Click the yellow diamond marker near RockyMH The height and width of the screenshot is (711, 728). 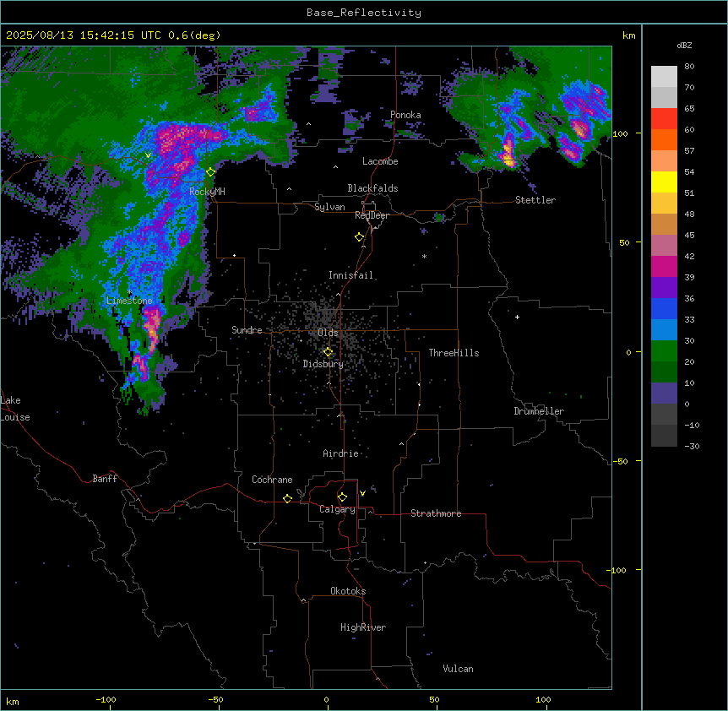point(210,172)
